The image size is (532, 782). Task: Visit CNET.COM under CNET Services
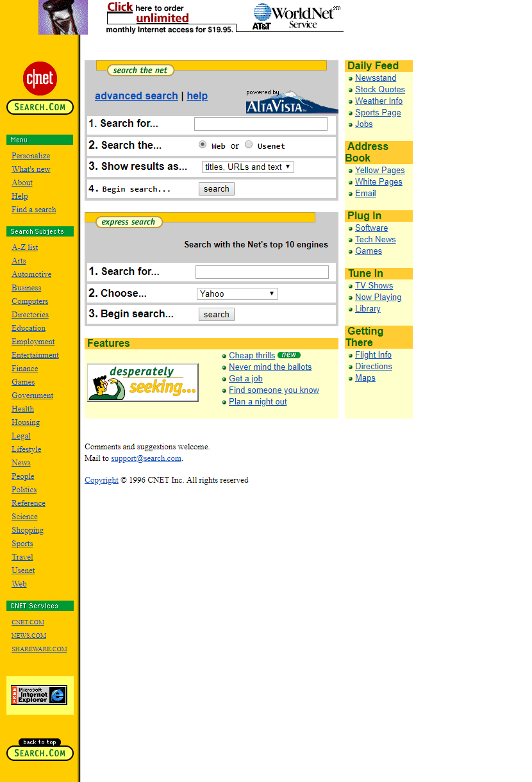click(x=28, y=622)
